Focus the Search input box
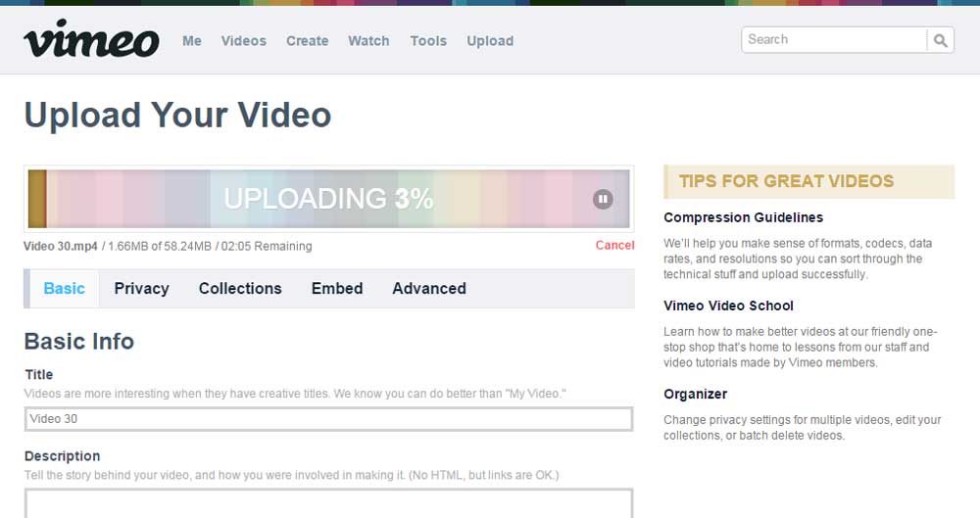This screenshot has height=518, width=980. coord(833,40)
